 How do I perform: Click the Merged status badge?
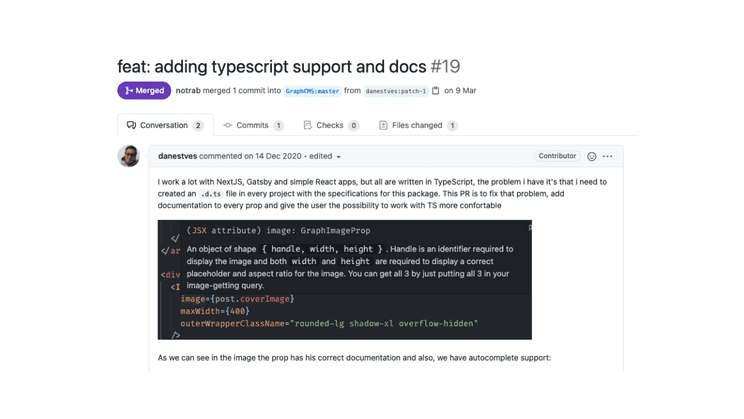point(144,91)
